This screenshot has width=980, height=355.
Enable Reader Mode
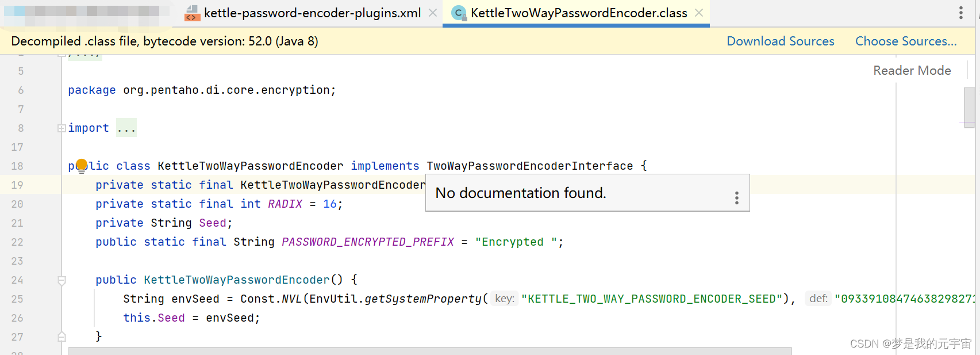point(912,70)
